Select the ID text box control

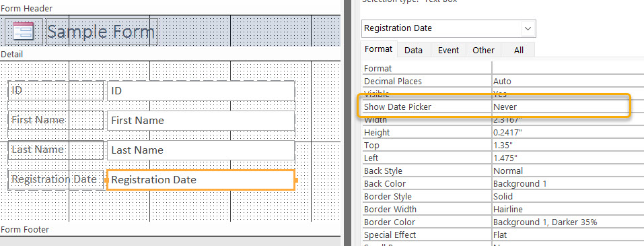click(201, 91)
